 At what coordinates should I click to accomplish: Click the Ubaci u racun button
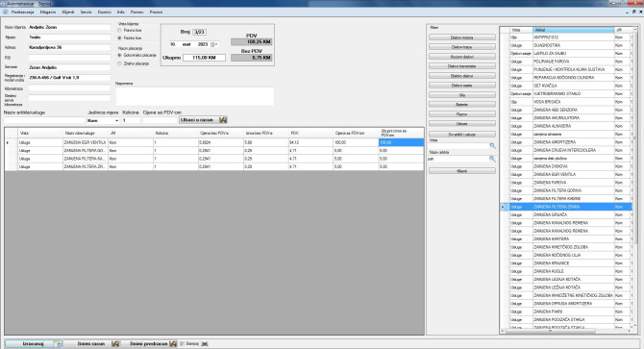pyautogui.click(x=204, y=120)
